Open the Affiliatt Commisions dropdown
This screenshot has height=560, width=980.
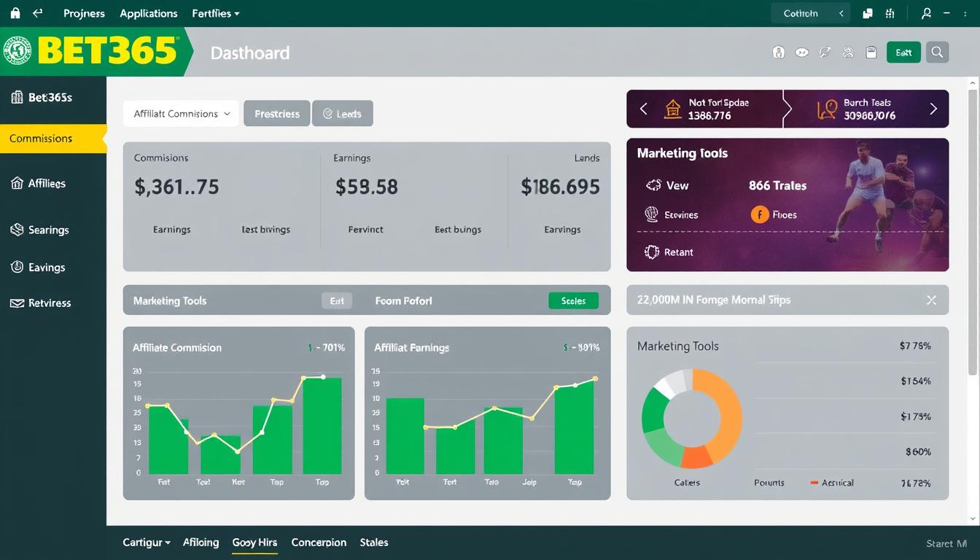[181, 114]
